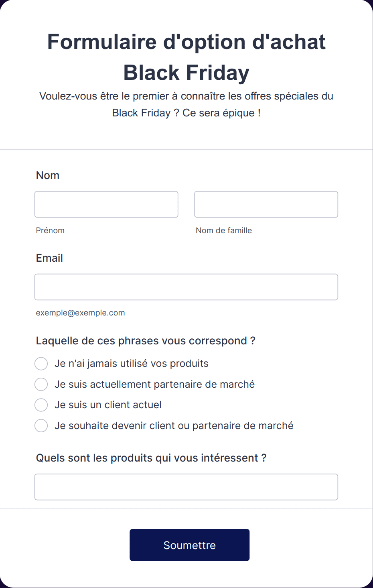Click the Black Friday subtitle description text
Image resolution: width=373 pixels, height=588 pixels.
[x=186, y=104]
